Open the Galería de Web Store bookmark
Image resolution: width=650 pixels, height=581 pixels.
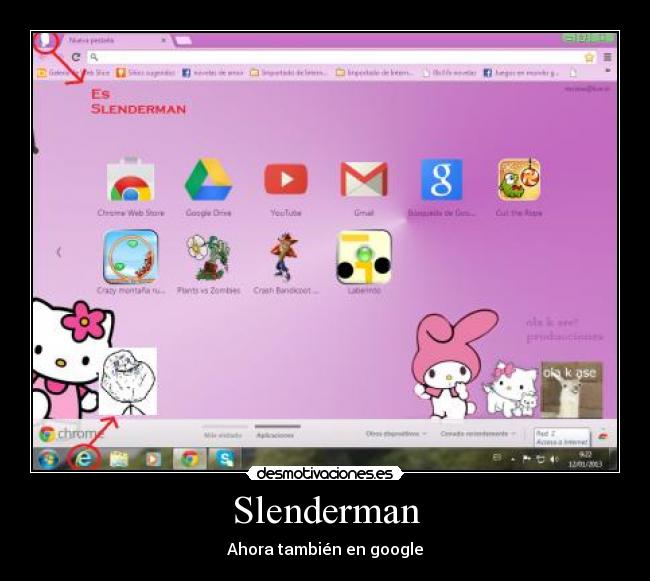(73, 73)
